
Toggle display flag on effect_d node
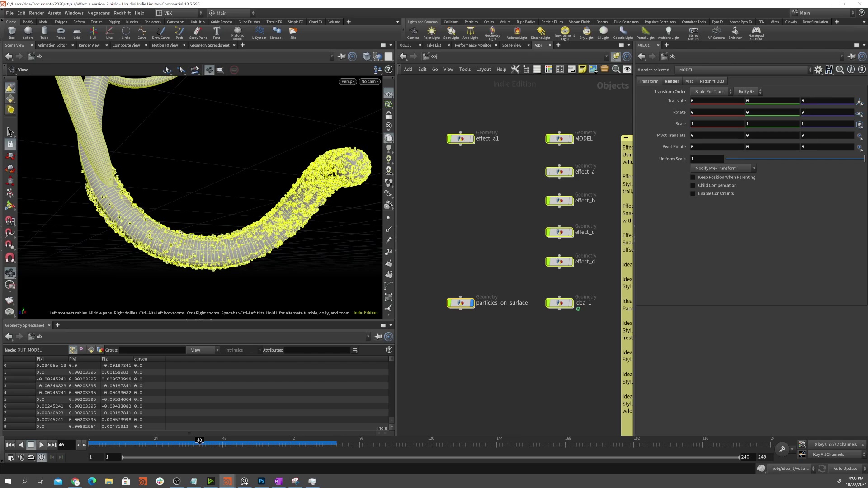(x=571, y=262)
